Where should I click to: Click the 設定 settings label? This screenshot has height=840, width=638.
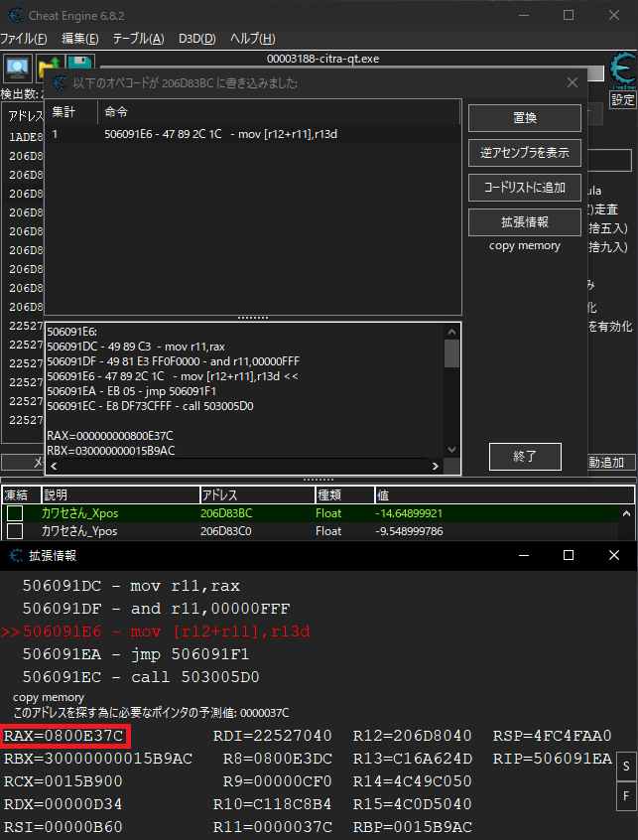pyautogui.click(x=623, y=99)
